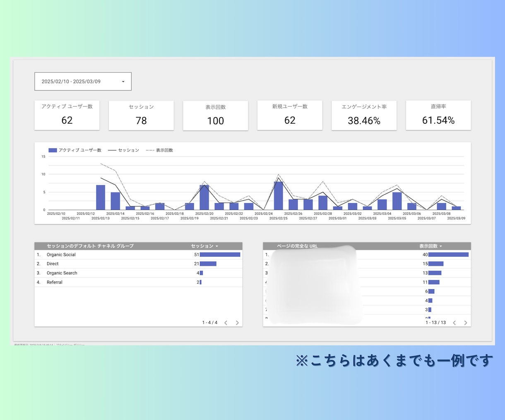Click the URL table bar showing 15 views
This screenshot has width=505, height=420.
click(x=436, y=264)
